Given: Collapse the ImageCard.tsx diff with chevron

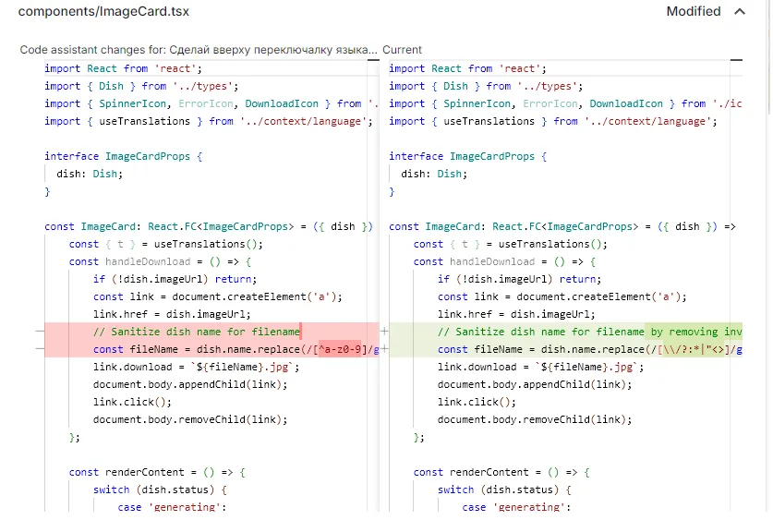Looking at the screenshot, I should pos(739,12).
